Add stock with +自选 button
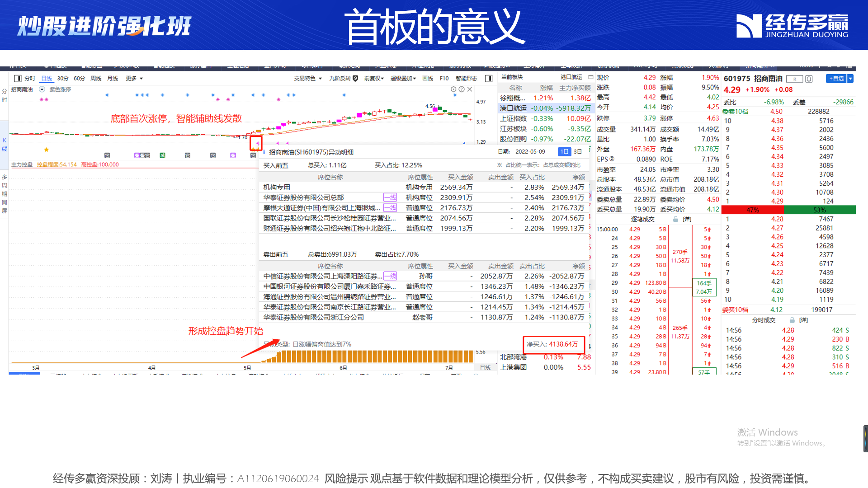This screenshot has width=868, height=488. [836, 79]
